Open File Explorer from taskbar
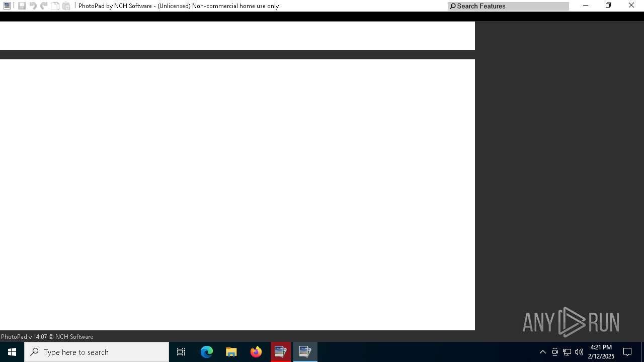The image size is (644, 362). pyautogui.click(x=231, y=352)
